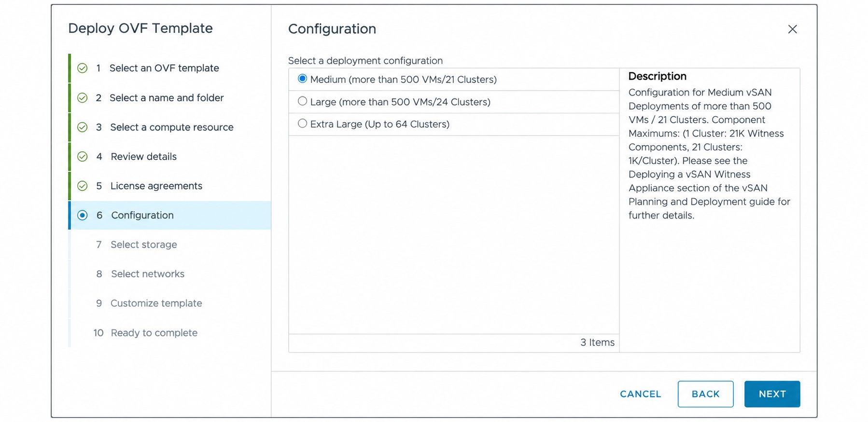The height and width of the screenshot is (422, 868).
Task: Open step 2 Select a name and folder
Action: (170, 98)
